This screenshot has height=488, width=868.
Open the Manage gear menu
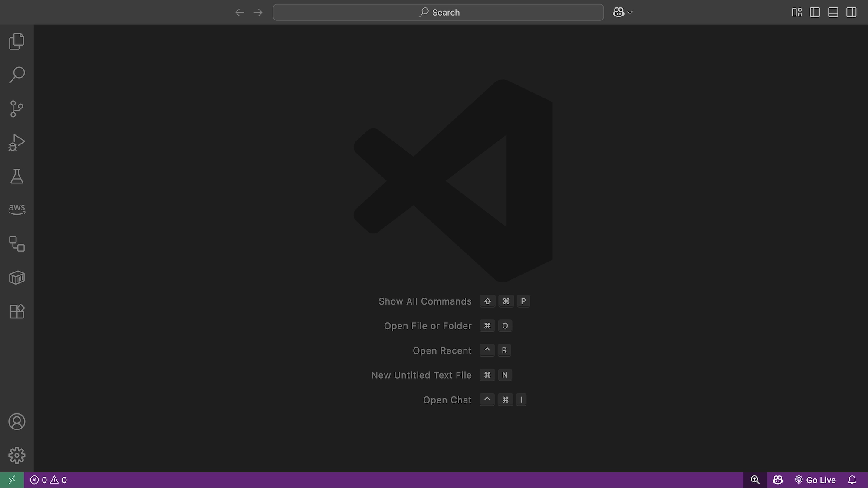(x=16, y=455)
